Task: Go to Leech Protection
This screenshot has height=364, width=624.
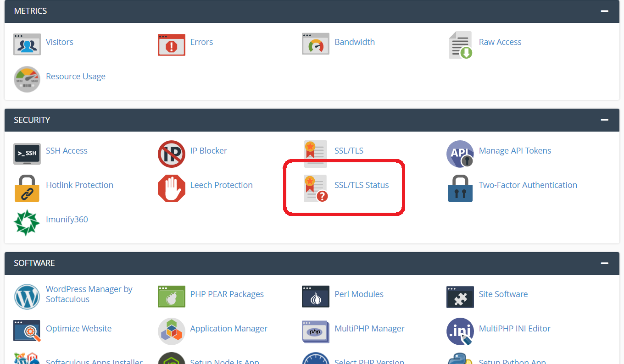Action: pos(221,185)
